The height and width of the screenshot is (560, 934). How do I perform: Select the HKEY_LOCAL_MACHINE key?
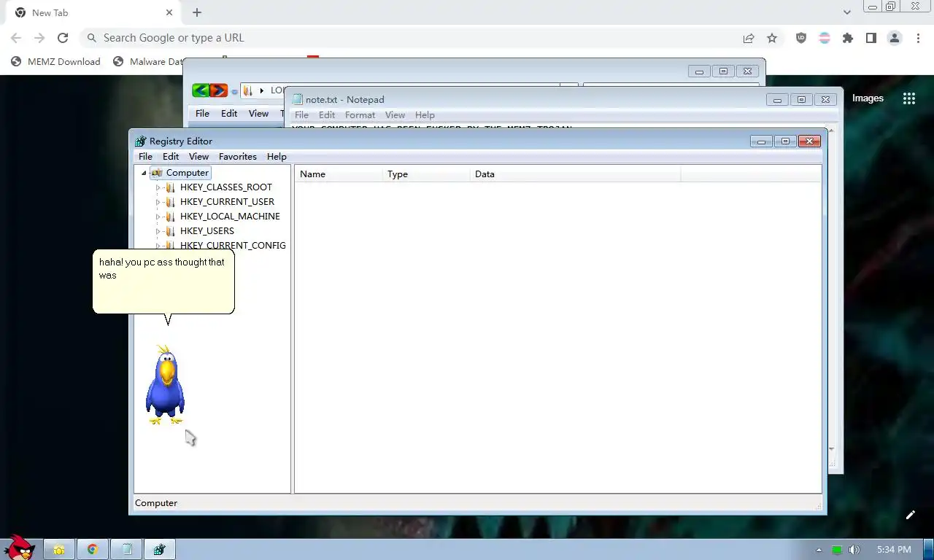(230, 217)
